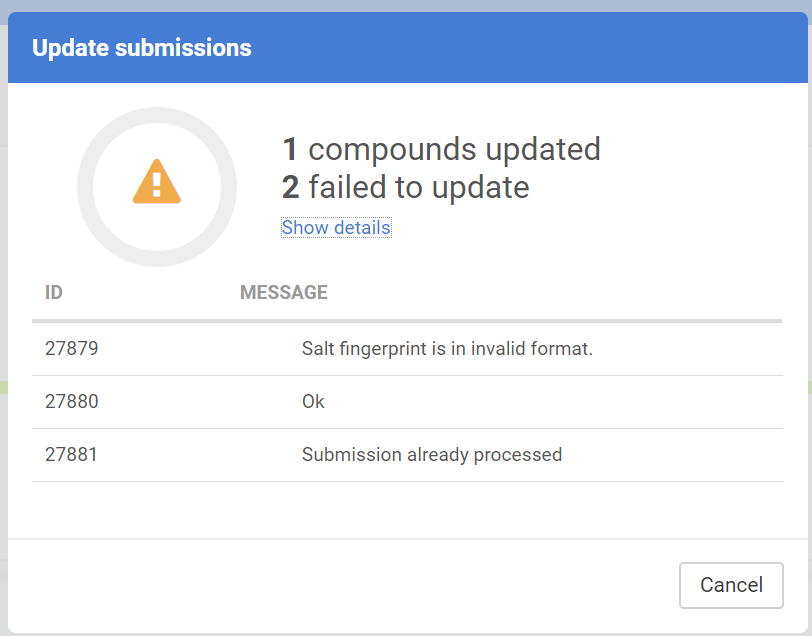Click the Ok message in row 27880
The height and width of the screenshot is (636, 812).
coord(313,402)
